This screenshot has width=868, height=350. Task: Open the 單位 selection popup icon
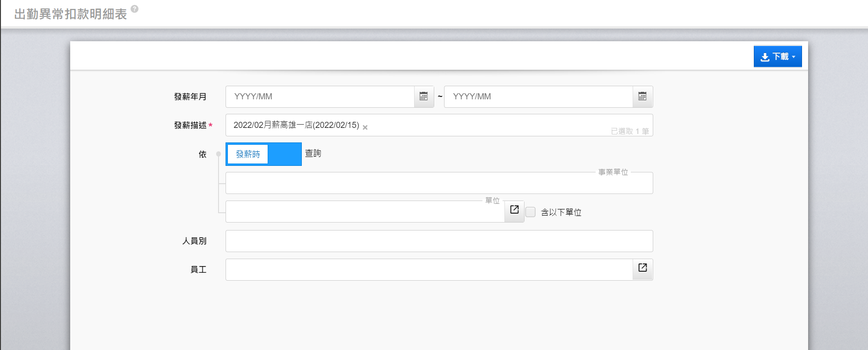click(514, 210)
